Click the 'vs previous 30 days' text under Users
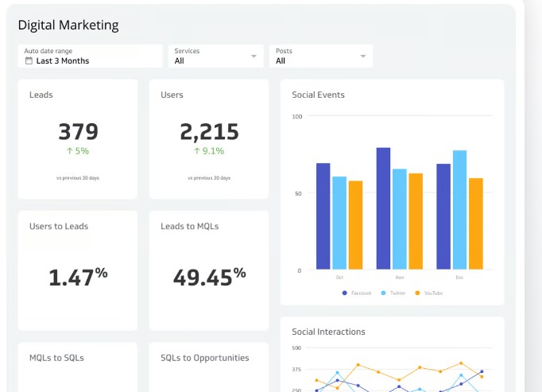This screenshot has height=392, width=542. (209, 178)
